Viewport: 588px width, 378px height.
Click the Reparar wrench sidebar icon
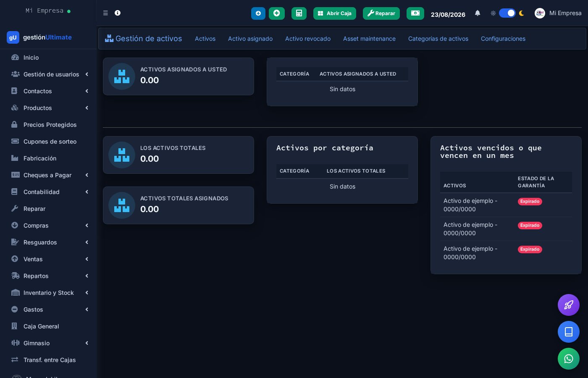15,208
